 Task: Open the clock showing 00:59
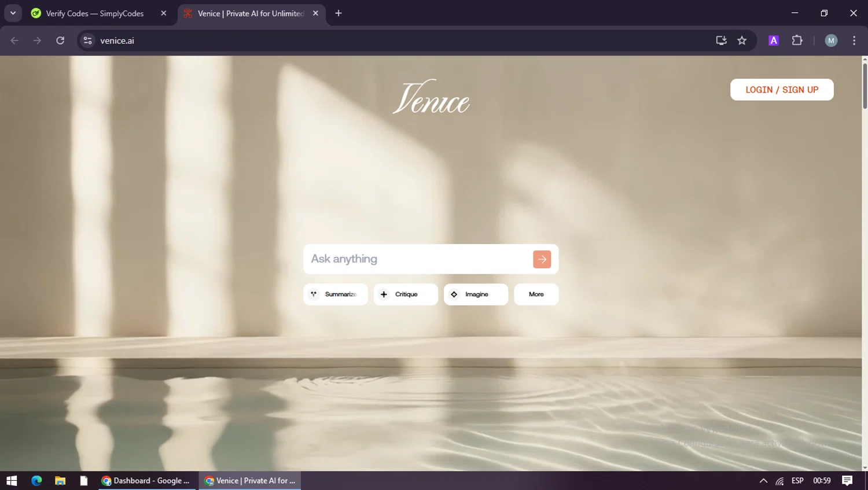click(822, 481)
